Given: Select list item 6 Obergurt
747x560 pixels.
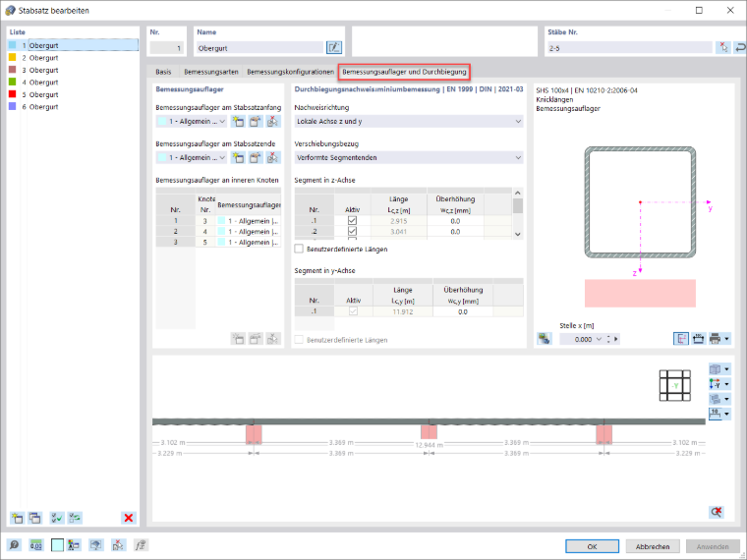Looking at the screenshot, I should (74, 107).
